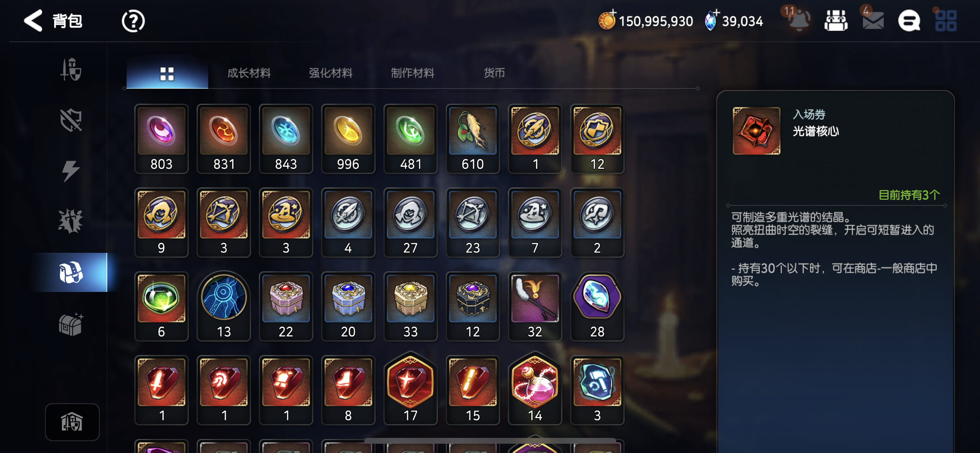This screenshot has width=980, height=453.
Task: Open the mail envelope icon
Action: click(x=873, y=20)
